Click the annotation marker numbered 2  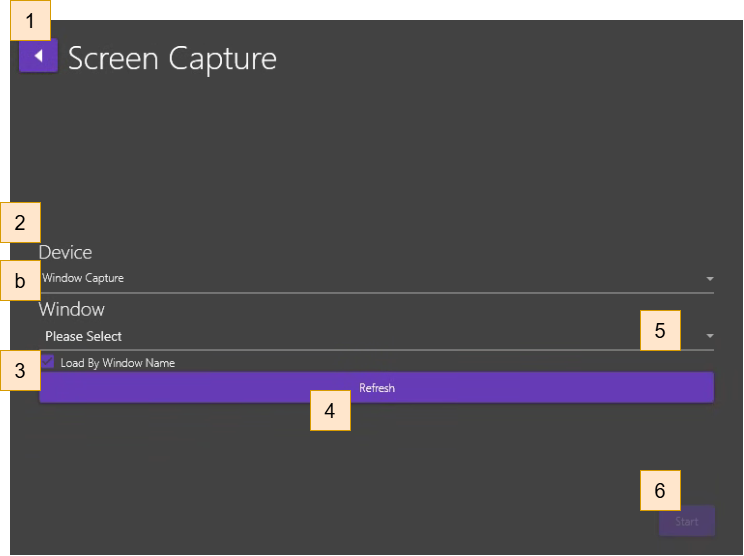[x=20, y=222]
